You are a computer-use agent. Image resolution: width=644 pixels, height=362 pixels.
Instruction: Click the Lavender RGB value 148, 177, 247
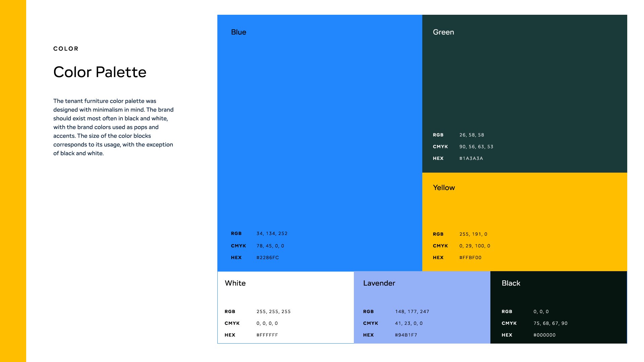tap(412, 312)
